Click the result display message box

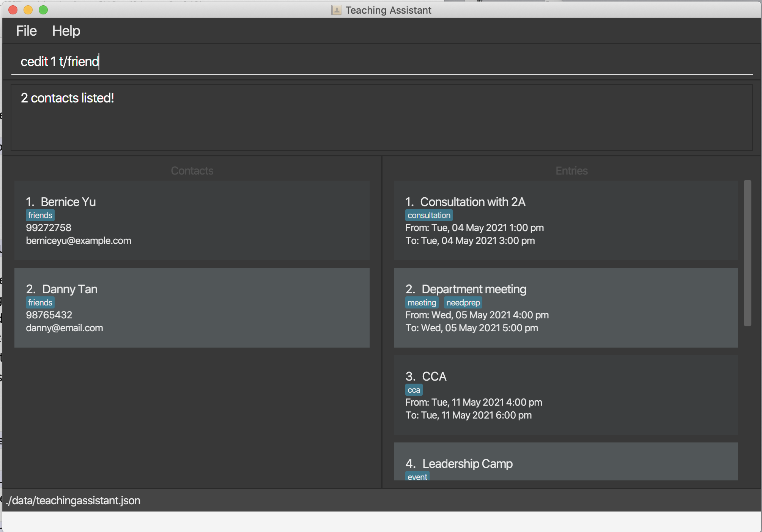click(381, 118)
